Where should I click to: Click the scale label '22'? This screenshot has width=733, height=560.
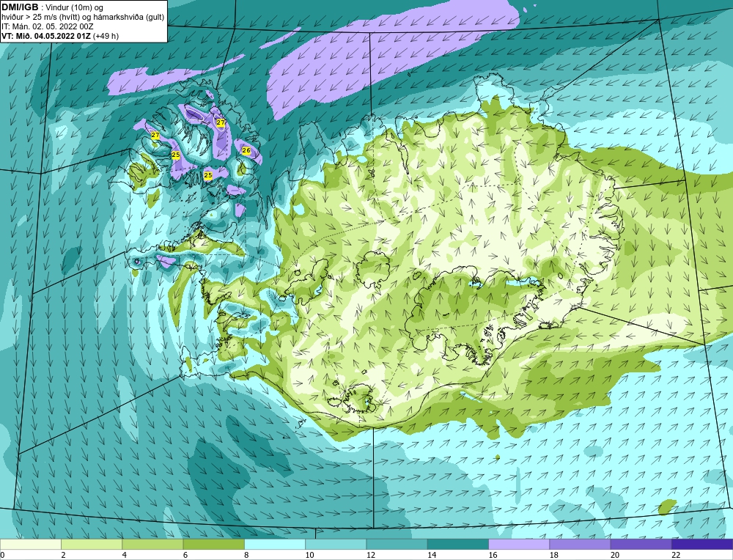676,555
